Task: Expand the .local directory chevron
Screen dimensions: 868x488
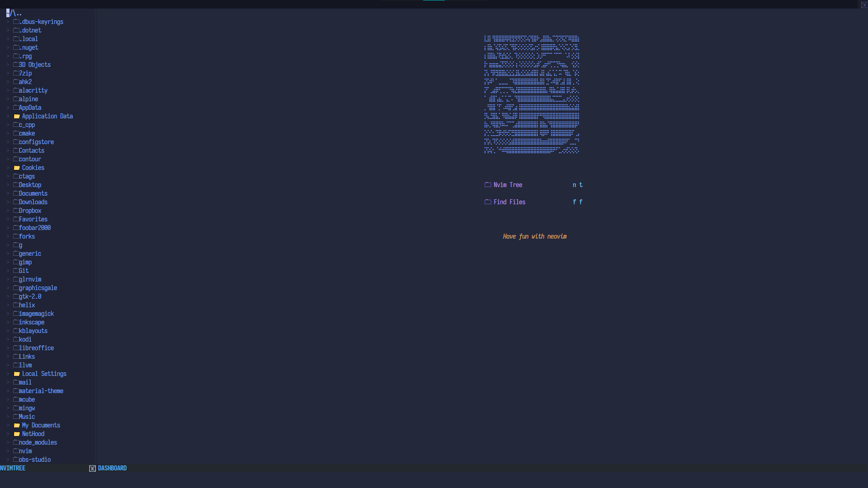Action: pyautogui.click(x=8, y=39)
